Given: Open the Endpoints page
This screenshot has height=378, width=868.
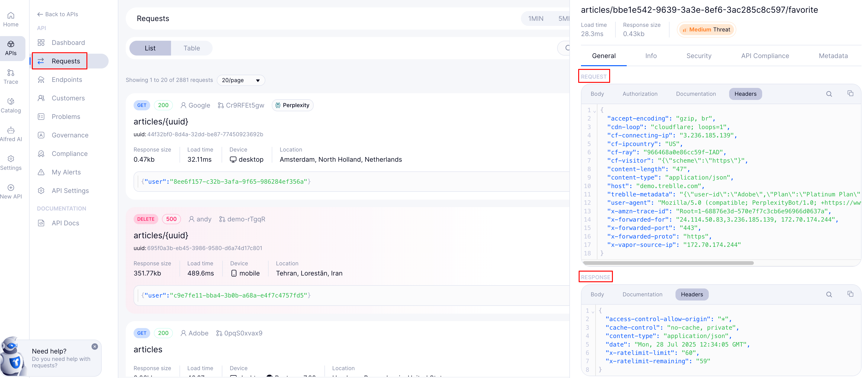Looking at the screenshot, I should (x=67, y=80).
